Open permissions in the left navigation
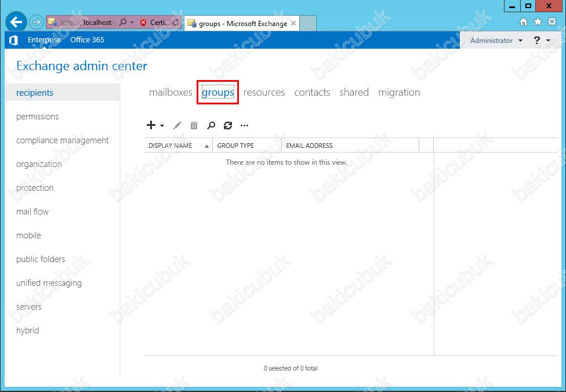This screenshot has height=392, width=566. pyautogui.click(x=38, y=117)
